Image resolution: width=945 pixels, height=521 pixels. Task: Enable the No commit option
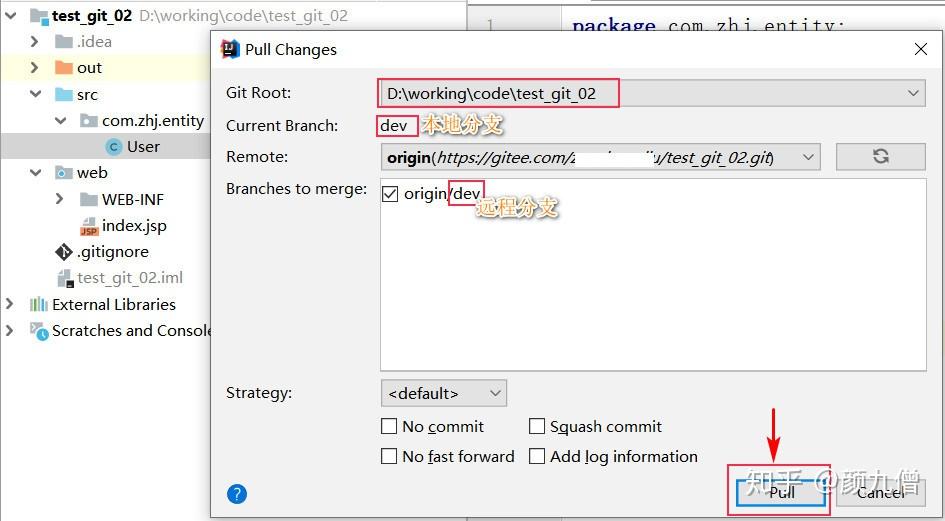(389, 426)
